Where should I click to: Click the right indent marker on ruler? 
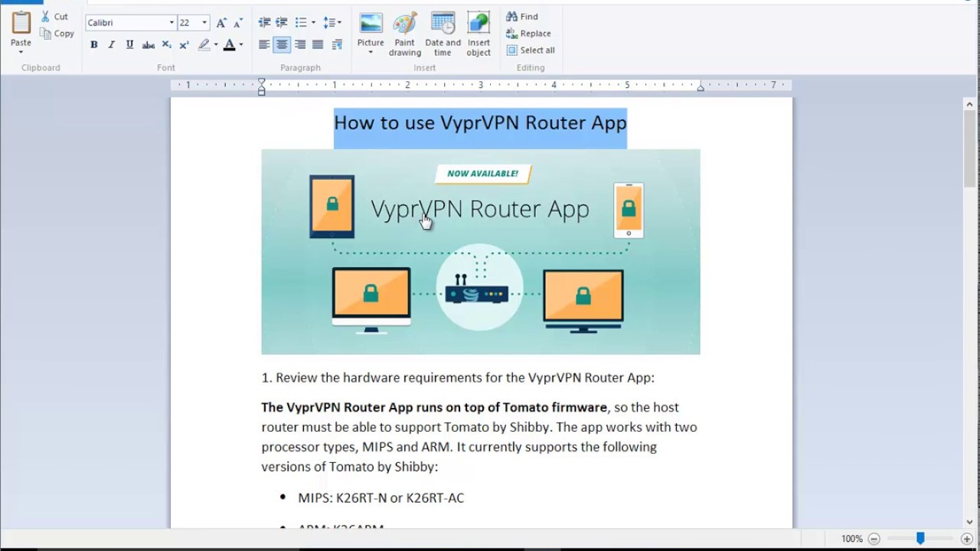click(x=701, y=88)
